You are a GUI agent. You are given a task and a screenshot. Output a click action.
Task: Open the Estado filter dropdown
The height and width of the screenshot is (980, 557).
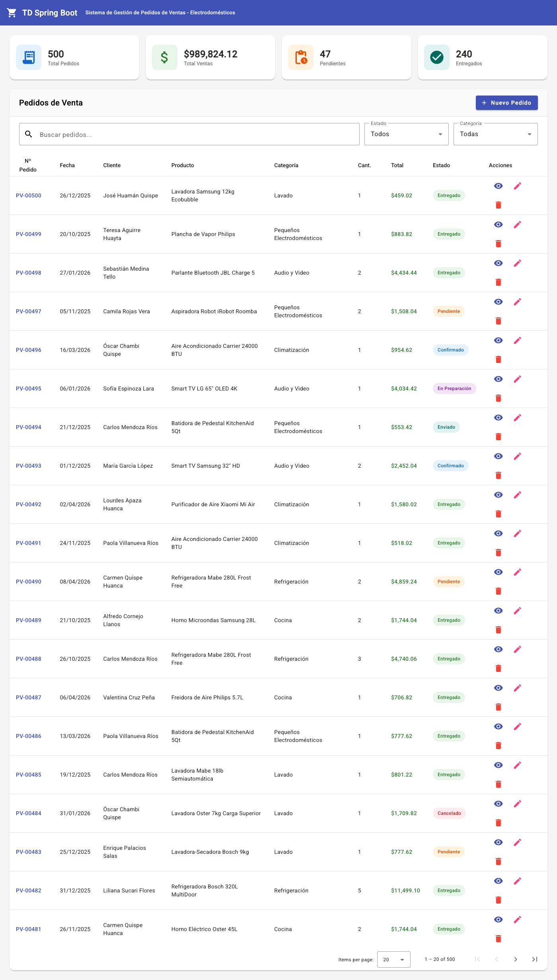[x=406, y=134]
